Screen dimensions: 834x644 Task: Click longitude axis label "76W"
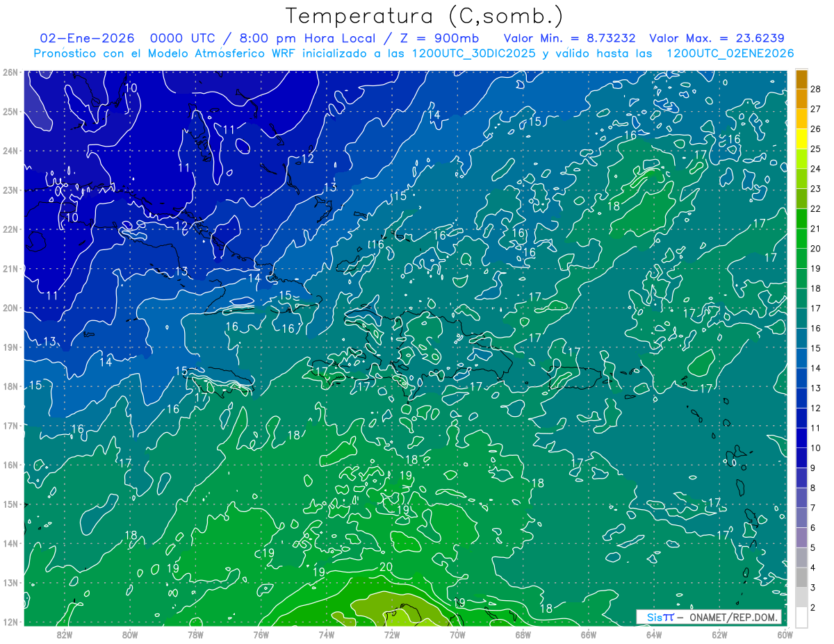(261, 634)
